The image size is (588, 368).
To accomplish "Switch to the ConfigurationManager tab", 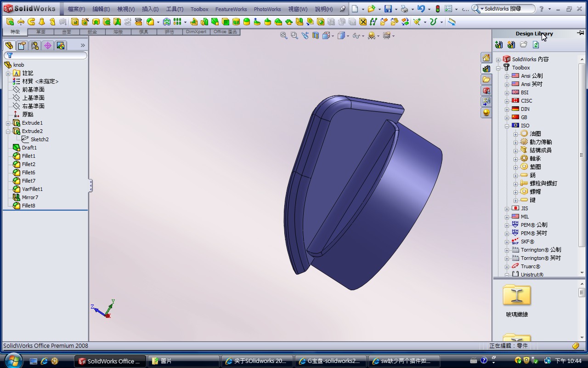I will [x=35, y=45].
